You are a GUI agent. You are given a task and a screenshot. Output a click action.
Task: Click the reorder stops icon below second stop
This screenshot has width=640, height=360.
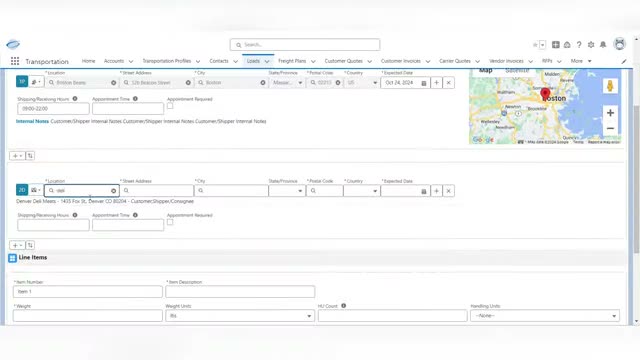[x=30, y=245]
